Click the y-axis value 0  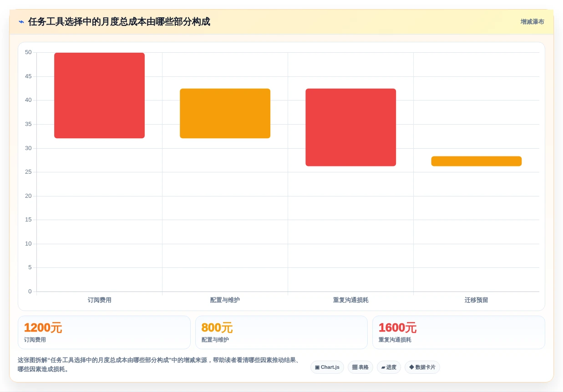click(x=30, y=291)
